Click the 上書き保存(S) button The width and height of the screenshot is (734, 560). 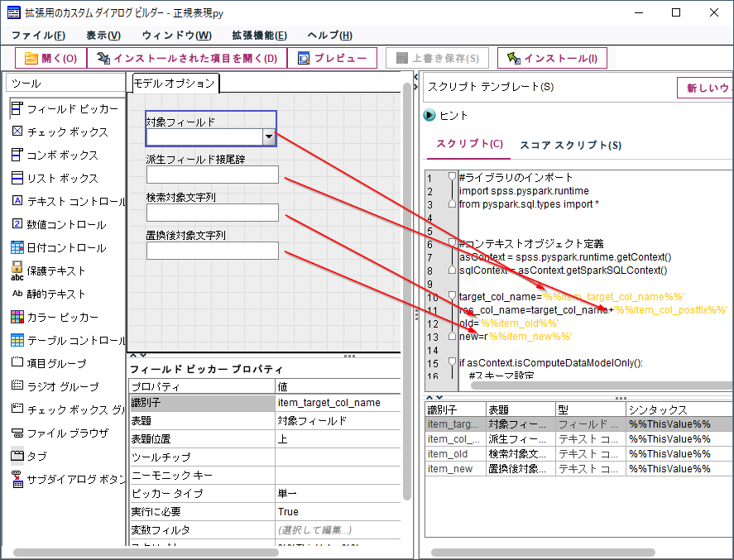437,58
